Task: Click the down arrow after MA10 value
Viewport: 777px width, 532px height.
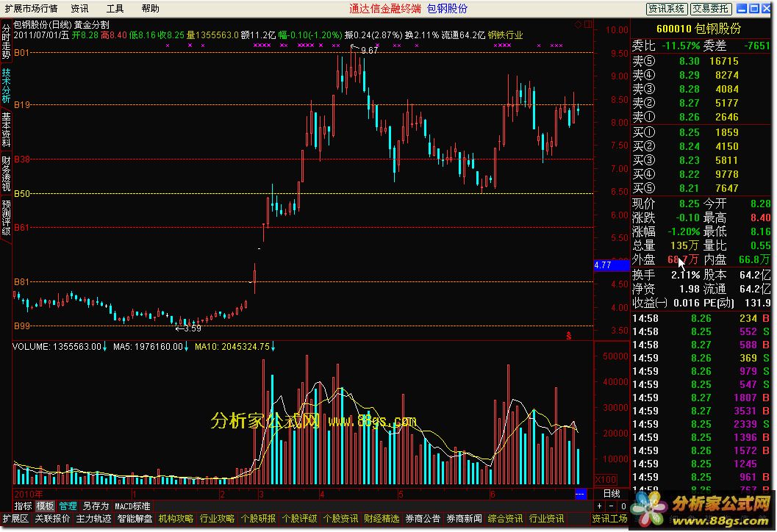Action: [x=273, y=347]
